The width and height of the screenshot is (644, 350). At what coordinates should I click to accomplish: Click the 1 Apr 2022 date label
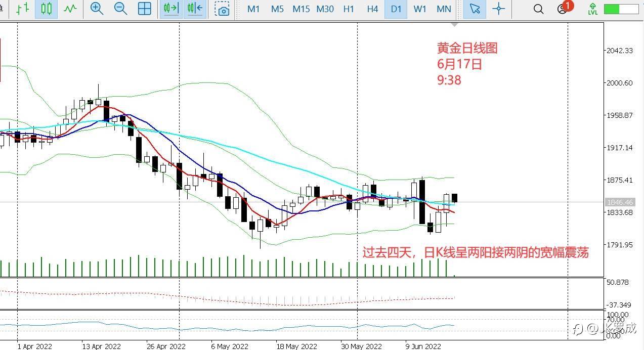[35, 346]
